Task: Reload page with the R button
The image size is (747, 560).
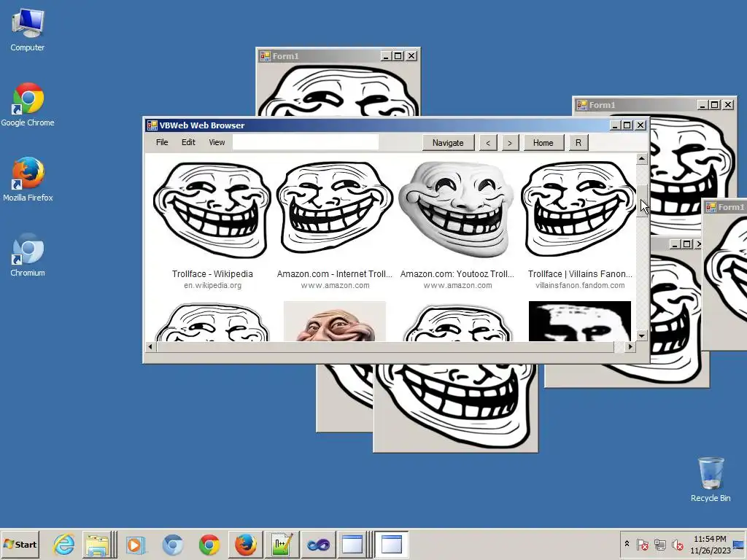Action: point(578,142)
